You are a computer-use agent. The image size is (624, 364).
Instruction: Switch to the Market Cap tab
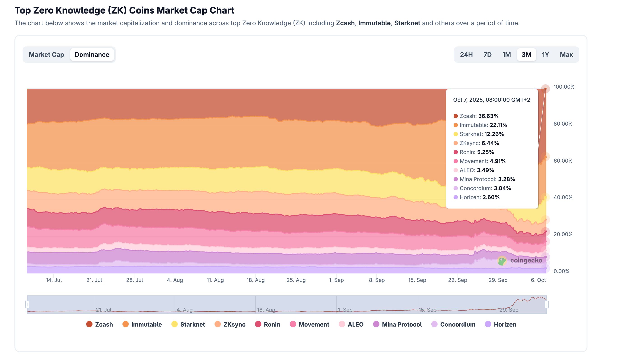(x=46, y=55)
